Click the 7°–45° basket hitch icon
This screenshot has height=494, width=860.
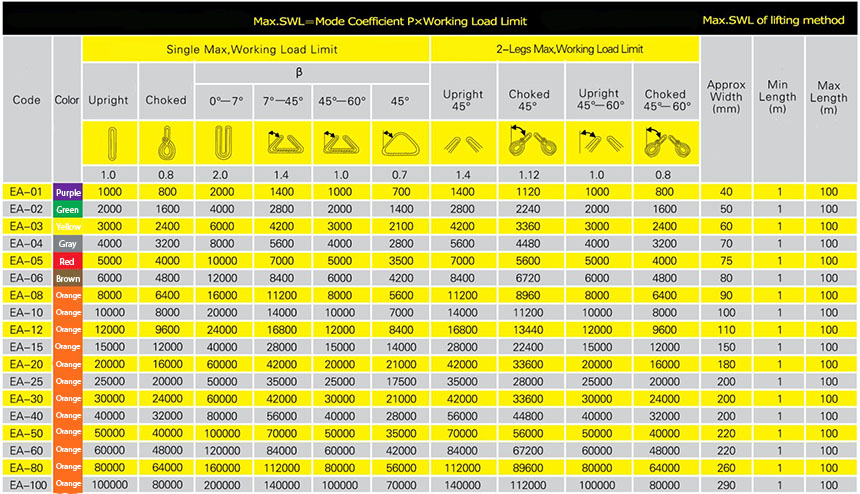(283, 144)
